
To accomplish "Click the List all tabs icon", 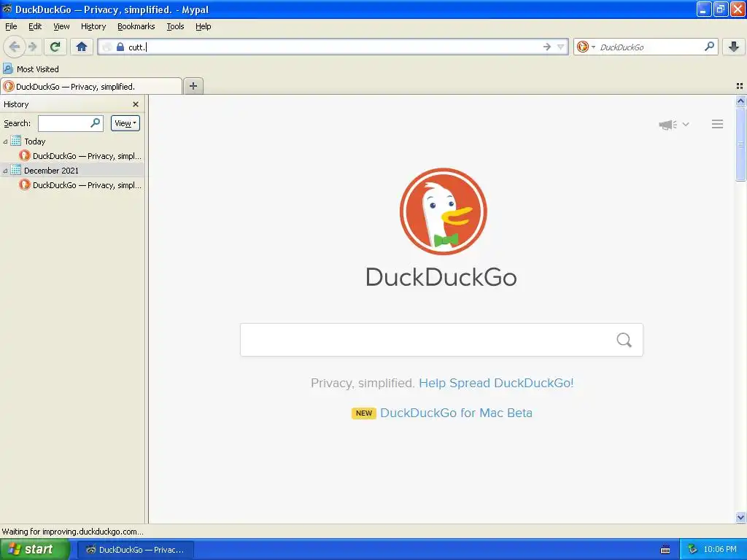I will tap(740, 86).
